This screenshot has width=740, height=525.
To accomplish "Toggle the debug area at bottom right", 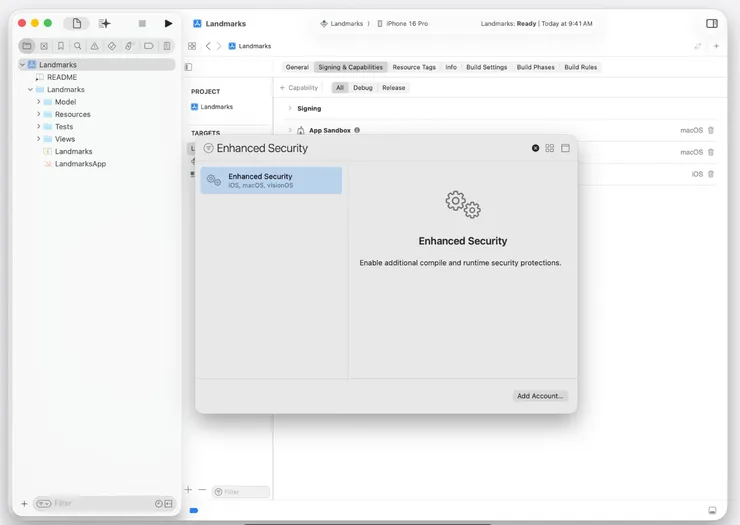I will coord(712,510).
